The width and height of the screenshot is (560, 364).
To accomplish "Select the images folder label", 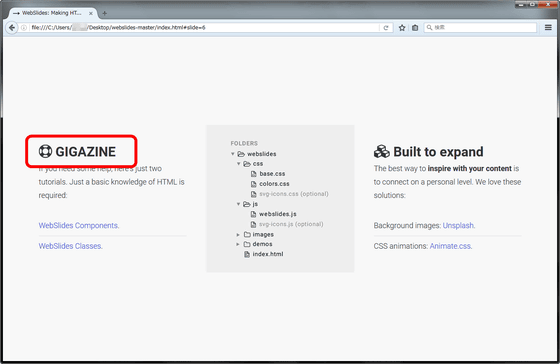I will tap(263, 234).
